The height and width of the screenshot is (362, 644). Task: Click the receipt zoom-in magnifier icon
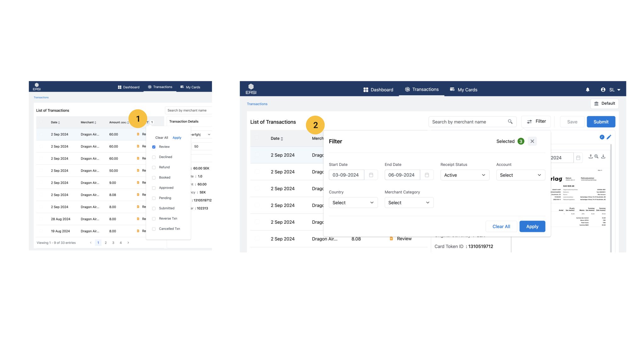596,156
